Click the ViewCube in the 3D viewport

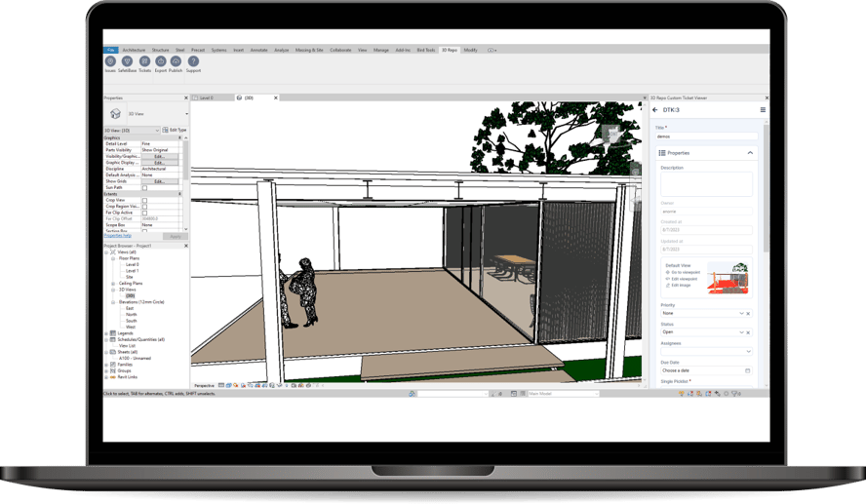(x=611, y=135)
